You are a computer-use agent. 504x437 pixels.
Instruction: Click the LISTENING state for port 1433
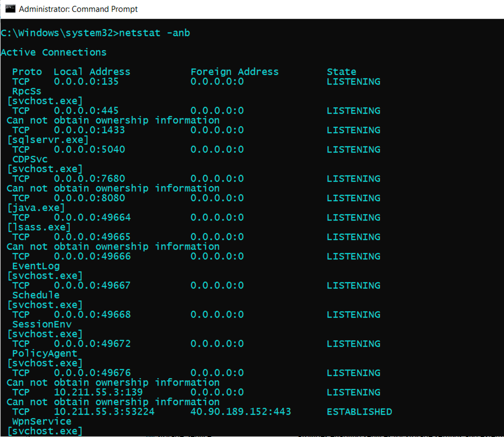[x=353, y=130]
